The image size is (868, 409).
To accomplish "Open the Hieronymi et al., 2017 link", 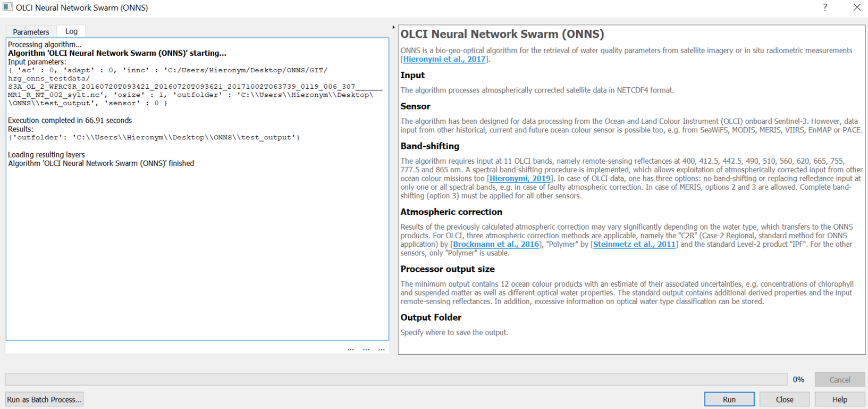I will [x=444, y=59].
